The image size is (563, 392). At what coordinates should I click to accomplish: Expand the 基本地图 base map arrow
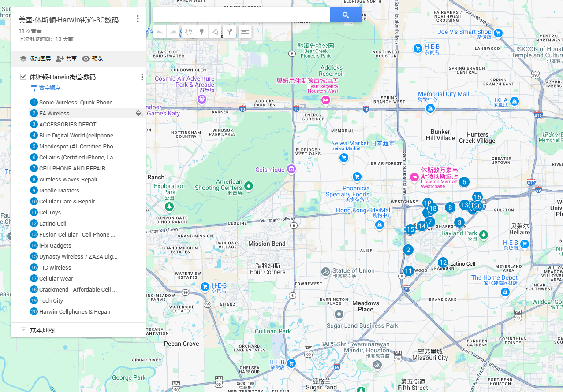[23, 330]
